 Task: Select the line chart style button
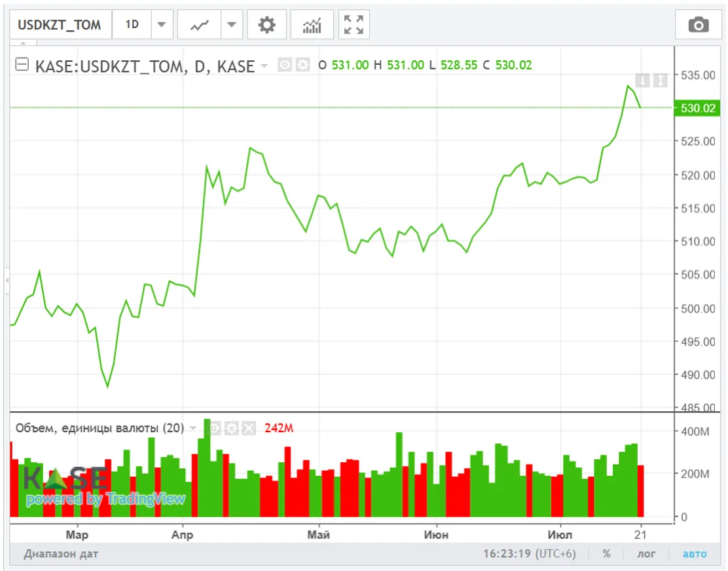click(199, 25)
